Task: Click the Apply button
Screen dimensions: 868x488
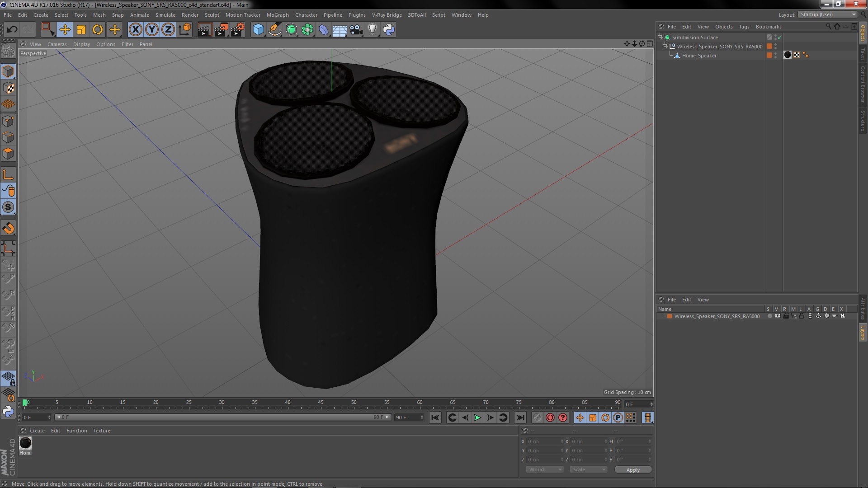Action: coord(632,469)
